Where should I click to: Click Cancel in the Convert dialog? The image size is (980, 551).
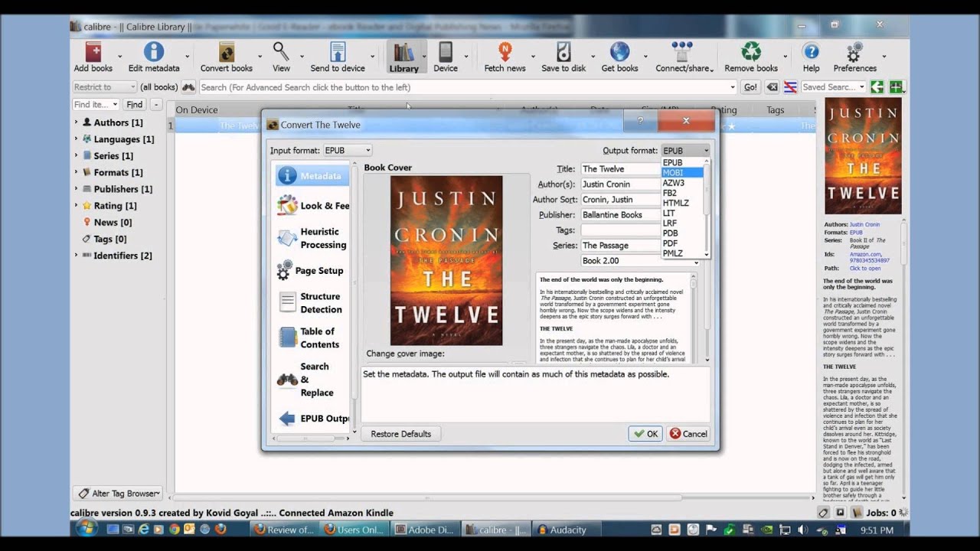688,434
